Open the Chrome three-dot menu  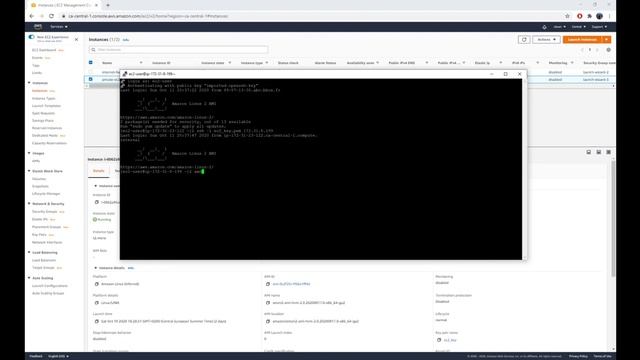point(609,16)
